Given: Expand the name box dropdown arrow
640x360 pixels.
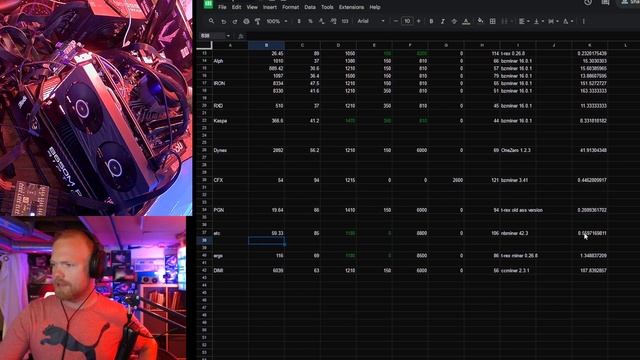Looking at the screenshot, I should (x=228, y=36).
